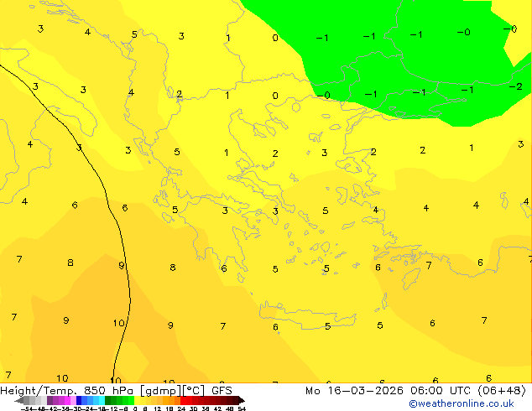Click the '06:00 UTC' time label
532x411 pixels.
[x=441, y=391]
